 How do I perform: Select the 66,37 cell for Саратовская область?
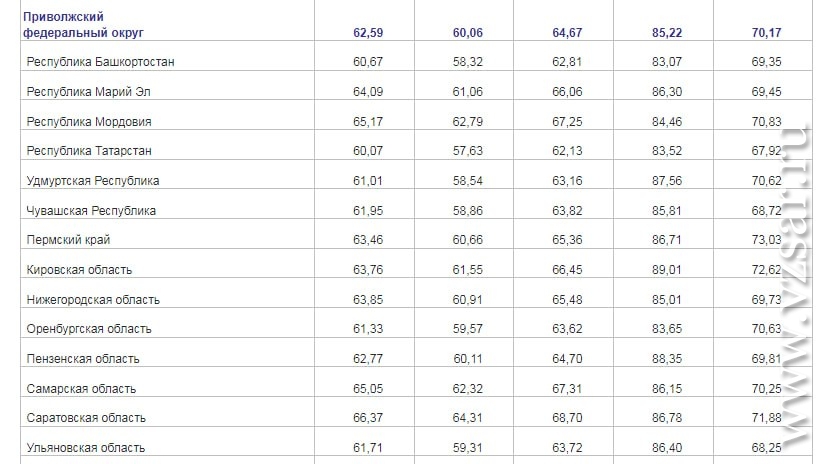(369, 418)
